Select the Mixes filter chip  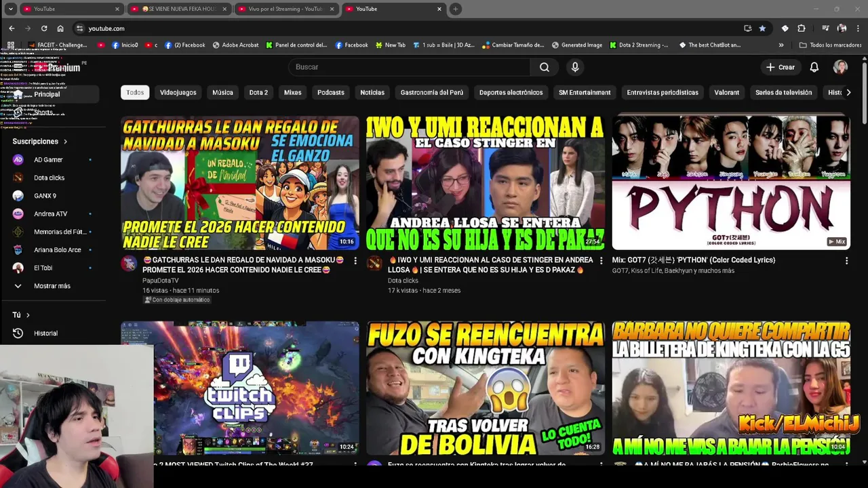[x=292, y=92]
